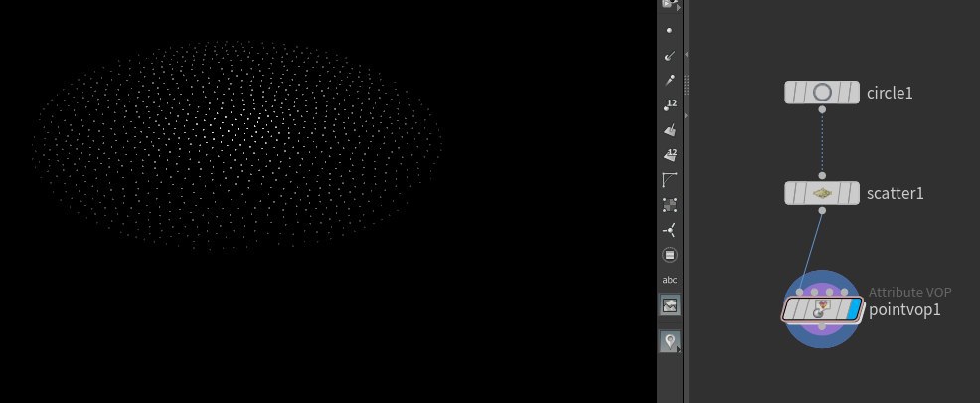Enable display flag on circle1 node
The width and height of the screenshot is (980, 403).
(x=853, y=93)
